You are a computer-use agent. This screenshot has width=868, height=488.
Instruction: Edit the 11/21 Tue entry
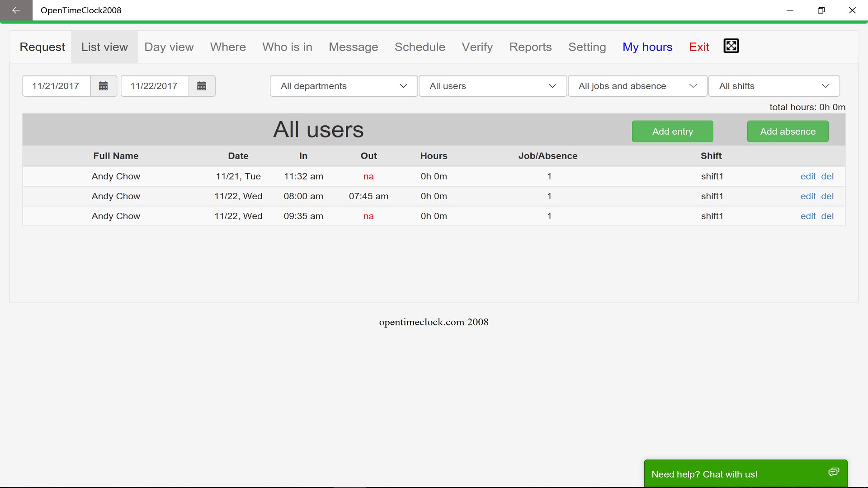click(x=808, y=176)
